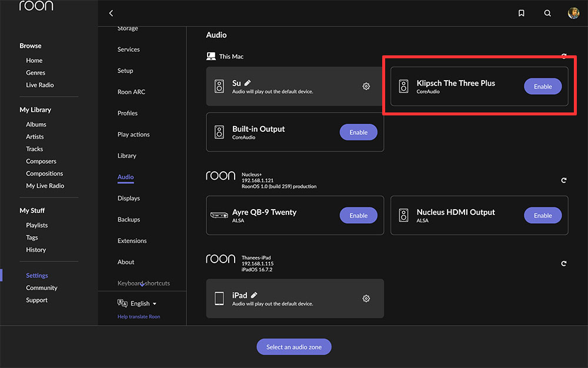Edit Su device name with pencil icon
588x368 pixels.
[x=248, y=83]
